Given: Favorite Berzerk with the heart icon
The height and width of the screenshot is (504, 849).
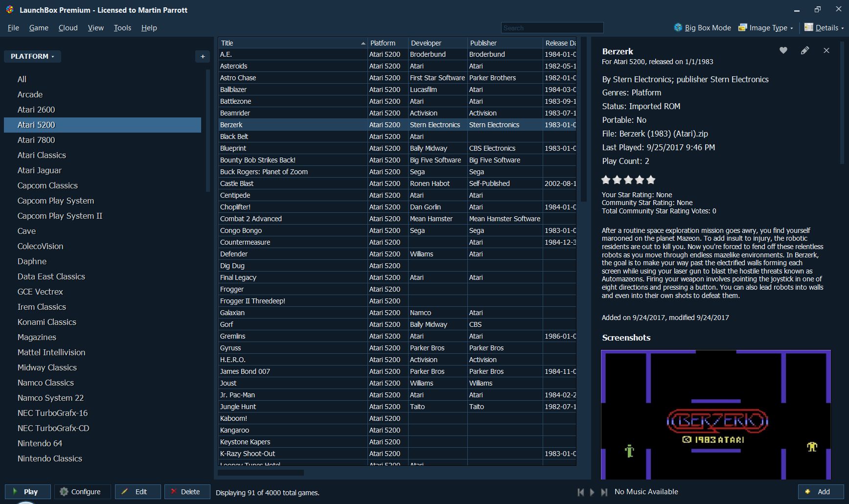Looking at the screenshot, I should pyautogui.click(x=783, y=50).
